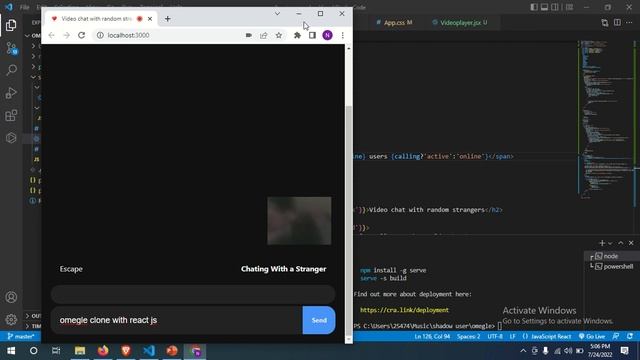Image resolution: width=640 pixels, height=360 pixels.
Task: Click taskbar volume speaker icon
Action: point(568,351)
